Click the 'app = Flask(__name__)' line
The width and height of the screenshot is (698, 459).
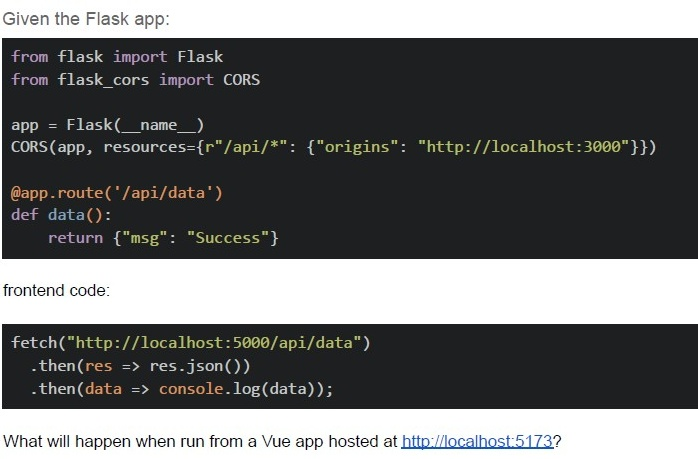[x=108, y=125]
